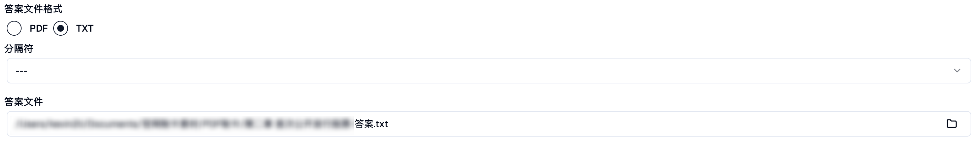Expand separator options via the down arrow
The width and height of the screenshot is (980, 144).
point(957,71)
